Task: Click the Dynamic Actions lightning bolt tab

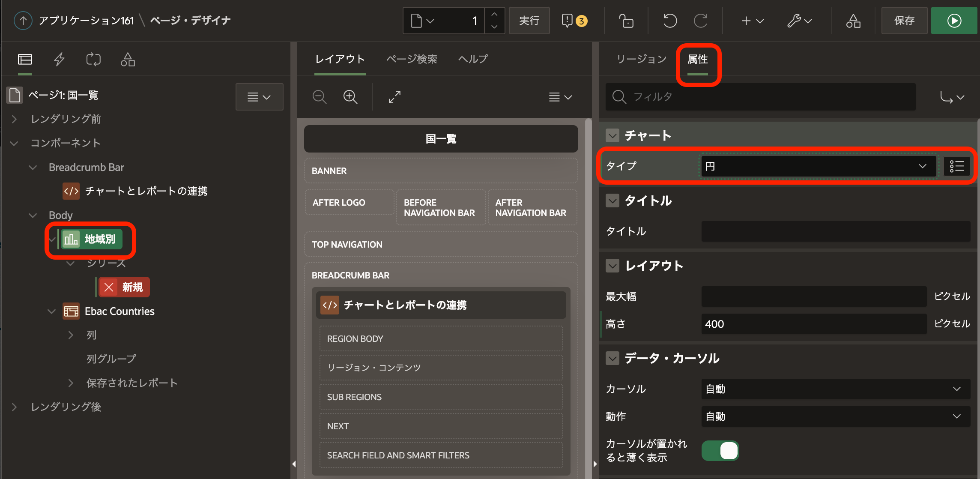Action: (x=59, y=59)
